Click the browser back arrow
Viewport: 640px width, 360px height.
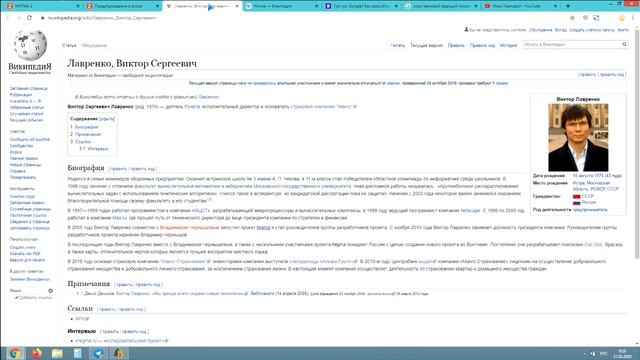tap(7, 18)
